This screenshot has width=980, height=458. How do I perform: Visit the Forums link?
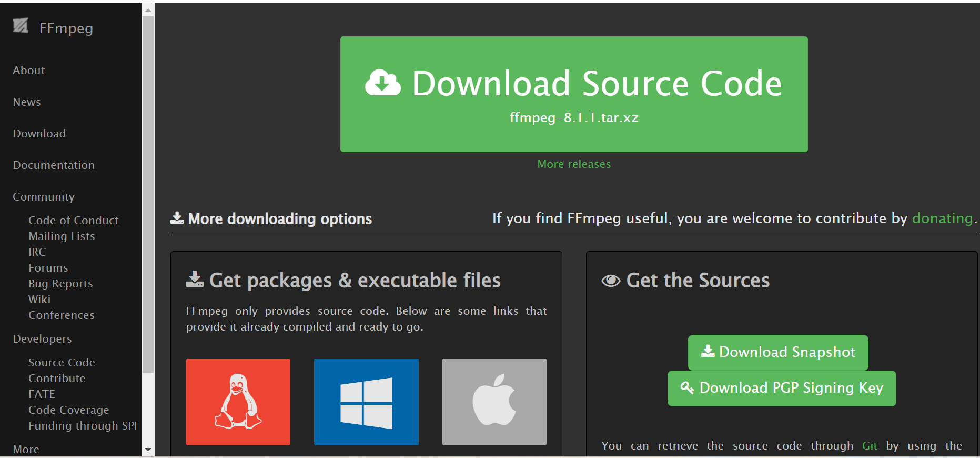(x=48, y=268)
